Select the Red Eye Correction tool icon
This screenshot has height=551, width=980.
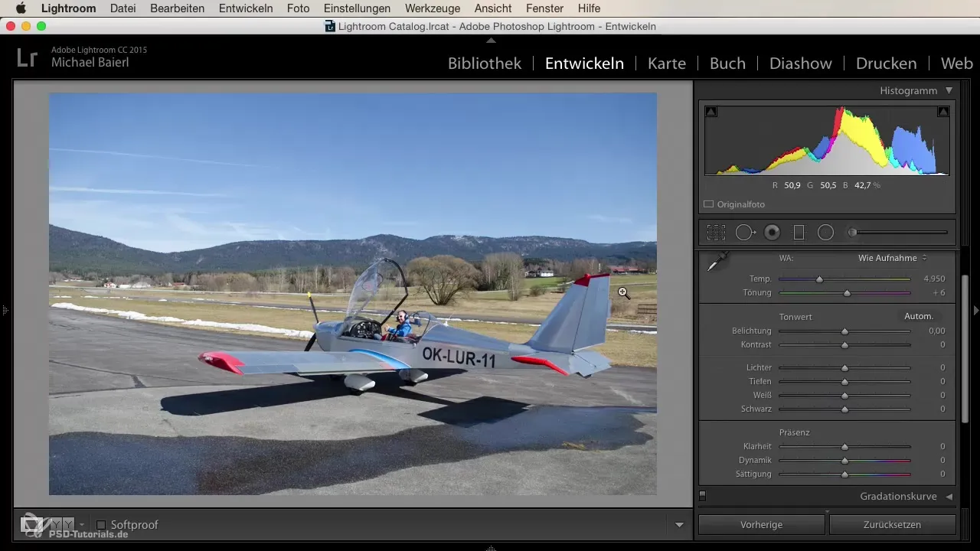click(x=773, y=232)
